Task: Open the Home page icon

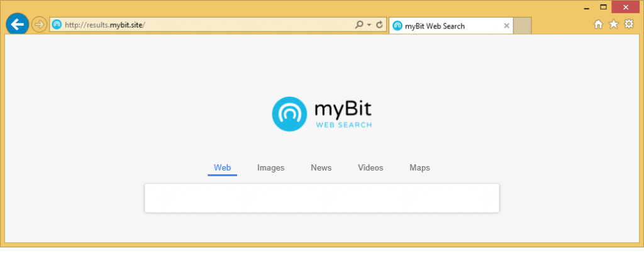Action: coord(598,25)
